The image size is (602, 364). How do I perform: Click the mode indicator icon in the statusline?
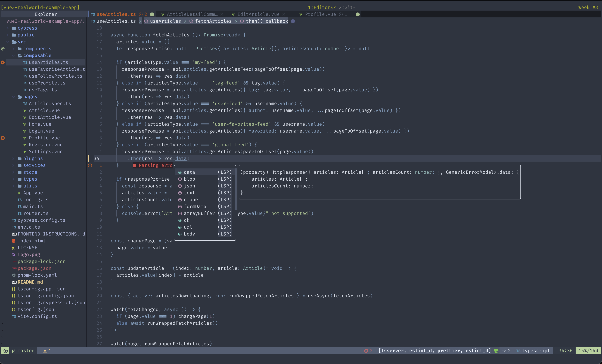pyautogui.click(x=5, y=351)
